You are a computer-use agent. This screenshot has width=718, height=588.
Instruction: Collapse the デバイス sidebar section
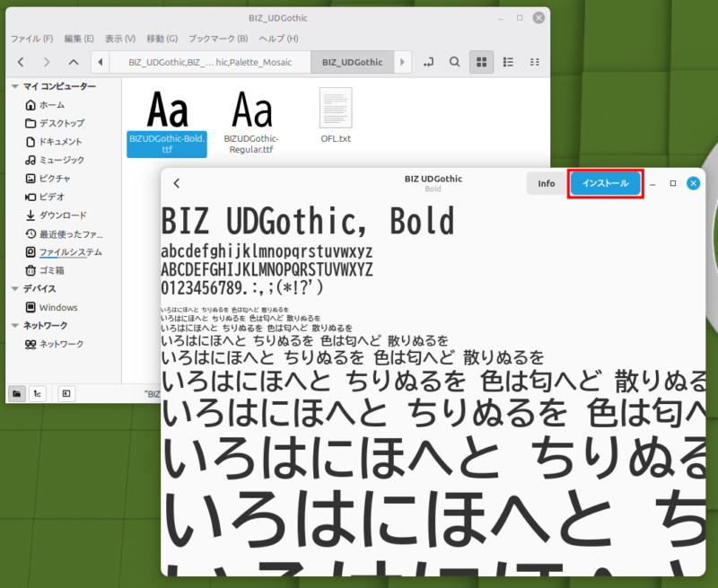pos(14,289)
